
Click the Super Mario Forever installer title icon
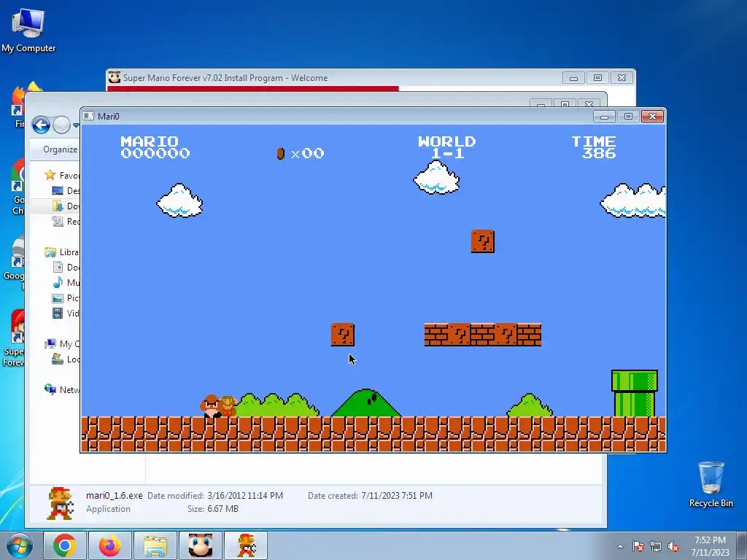114,77
